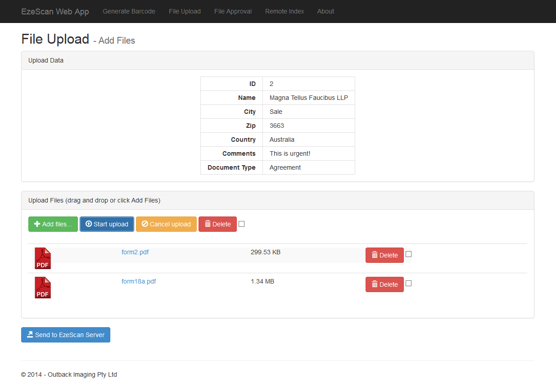Send files to EzeScan Server
This screenshot has height=392, width=556.
(66, 335)
